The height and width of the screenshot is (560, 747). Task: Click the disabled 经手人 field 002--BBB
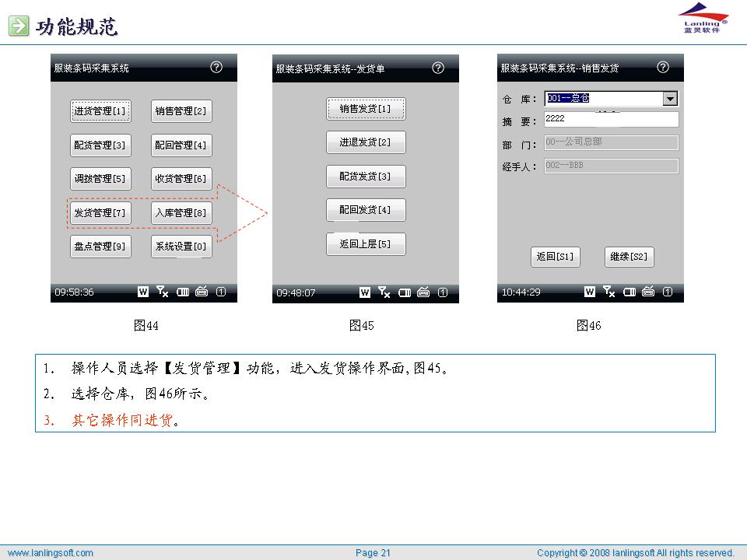pos(612,166)
